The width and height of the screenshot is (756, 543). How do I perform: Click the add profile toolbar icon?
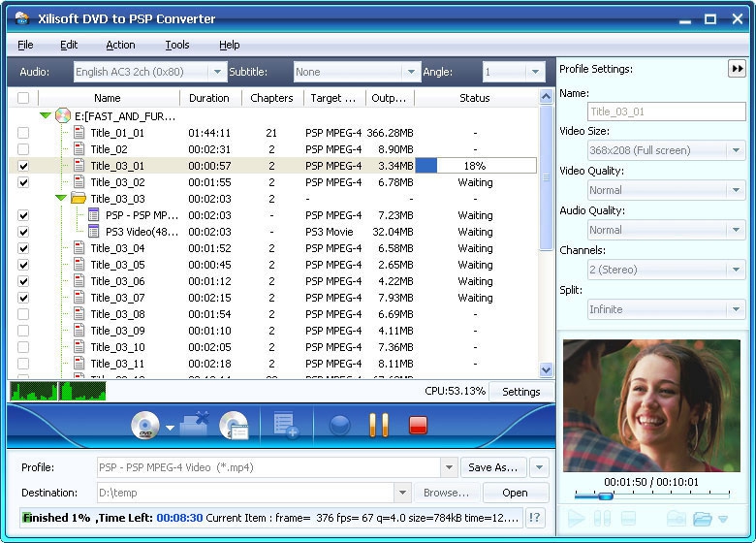pos(286,425)
